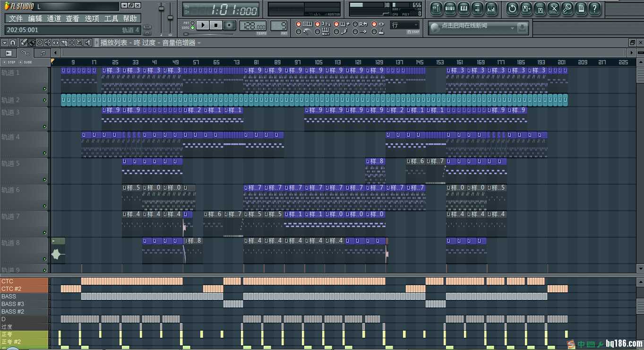Screen dimensions: 644x350
Task: Show the Playlist window via top-right icon
Action: point(436,9)
